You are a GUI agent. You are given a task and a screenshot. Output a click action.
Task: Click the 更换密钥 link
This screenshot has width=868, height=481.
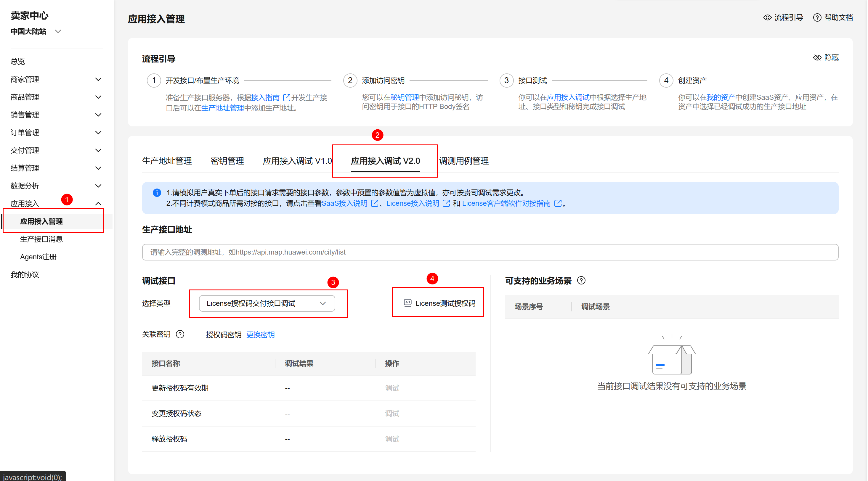(260, 334)
